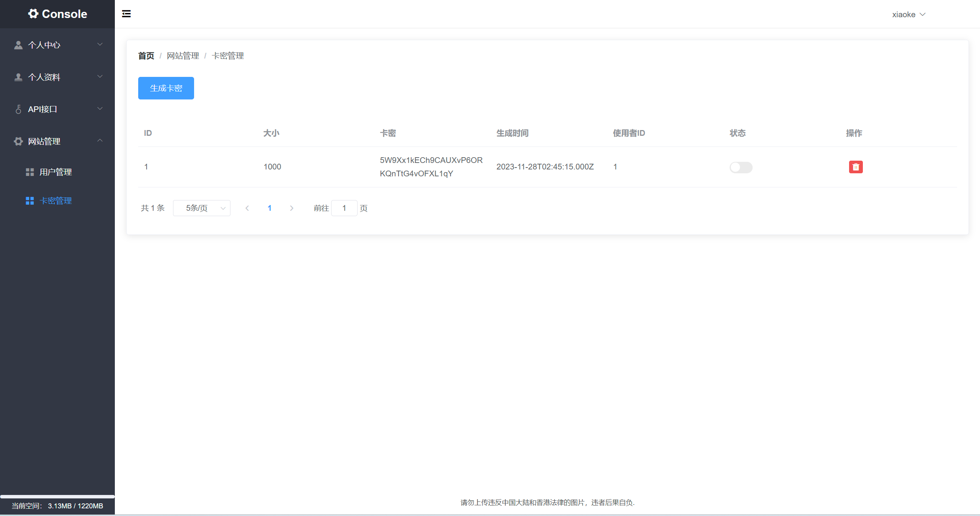Click the 生成卡密 button
Image resolution: width=980 pixels, height=516 pixels.
166,88
